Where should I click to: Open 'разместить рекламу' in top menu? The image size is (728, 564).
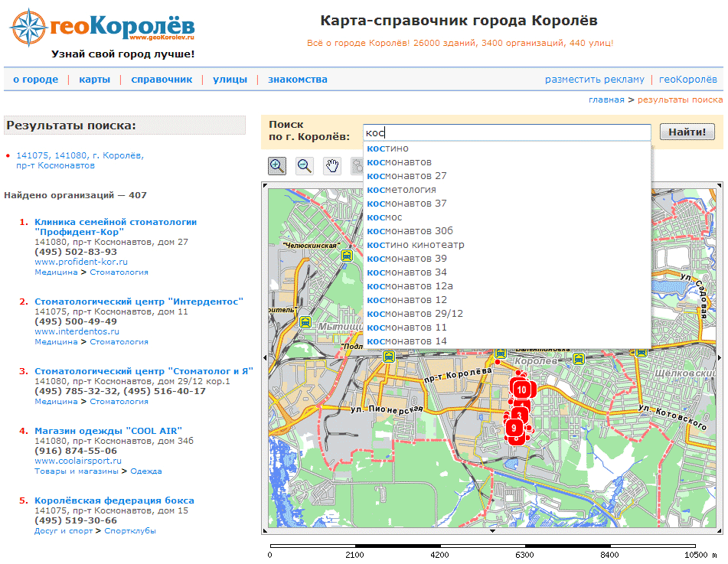click(x=595, y=80)
